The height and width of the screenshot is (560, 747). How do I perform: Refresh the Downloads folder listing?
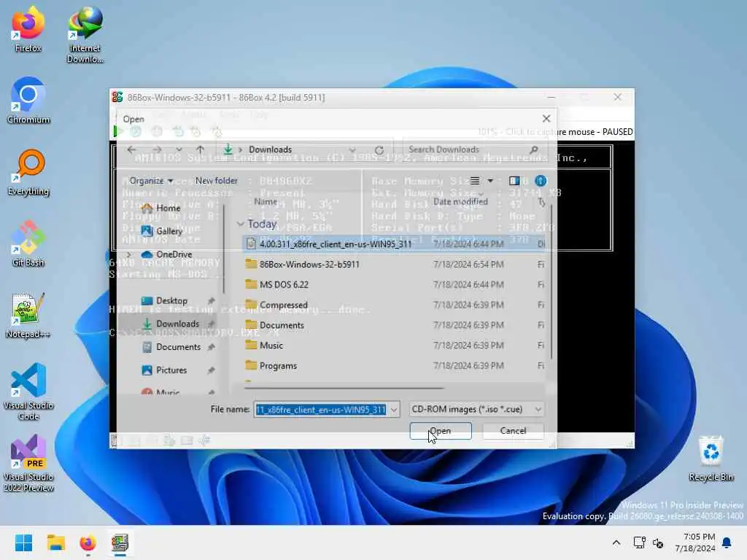click(379, 150)
